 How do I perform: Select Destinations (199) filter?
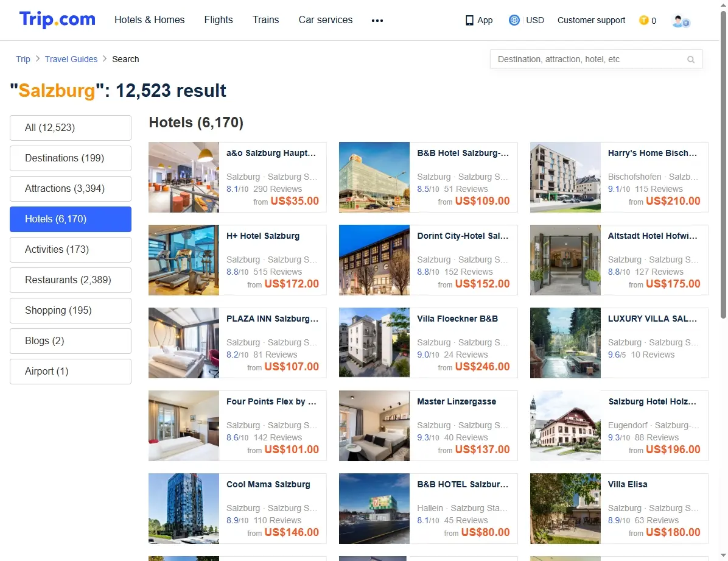point(71,158)
